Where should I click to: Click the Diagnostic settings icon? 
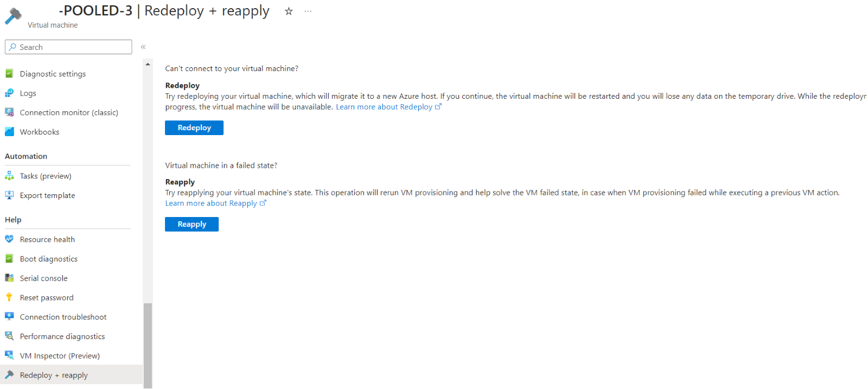pos(10,73)
